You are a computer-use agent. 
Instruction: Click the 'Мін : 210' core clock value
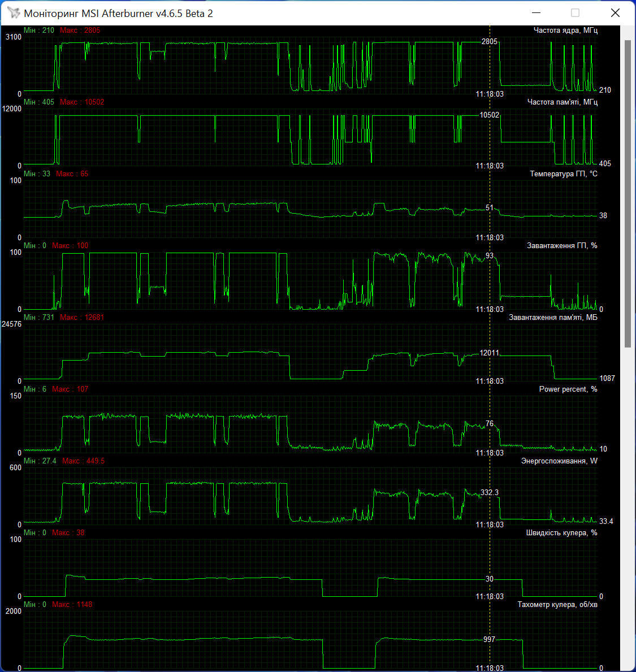tap(39, 30)
